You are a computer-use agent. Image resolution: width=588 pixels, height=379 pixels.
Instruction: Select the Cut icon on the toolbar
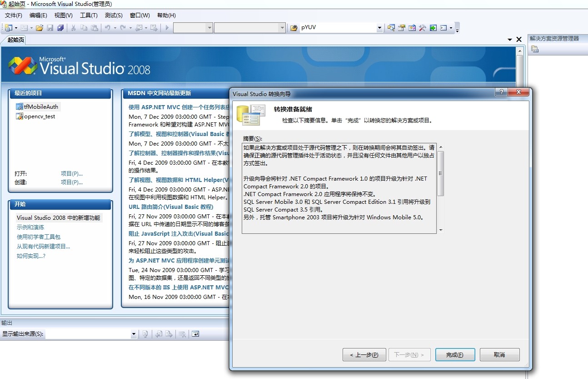point(73,27)
